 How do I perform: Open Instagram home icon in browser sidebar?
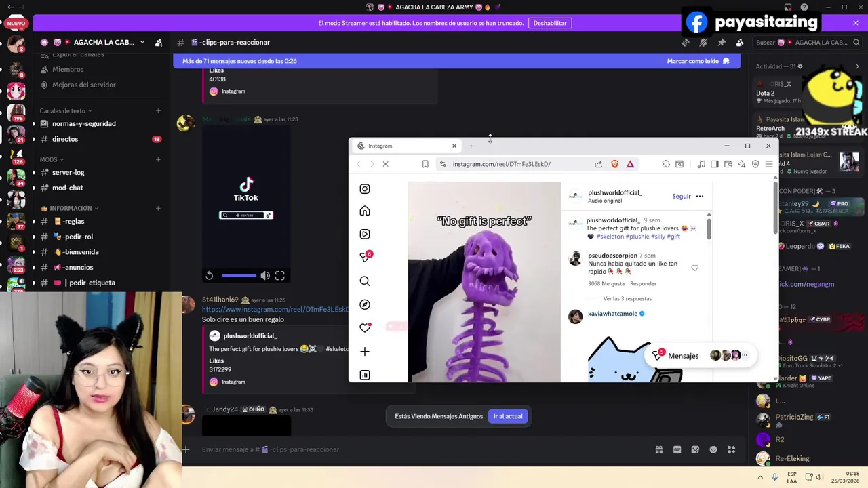[x=365, y=211]
